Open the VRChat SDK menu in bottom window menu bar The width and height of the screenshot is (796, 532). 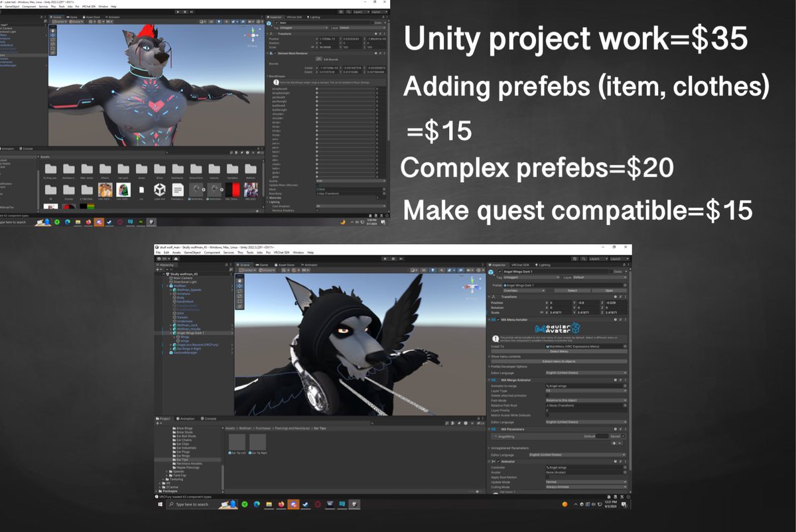[x=281, y=253]
